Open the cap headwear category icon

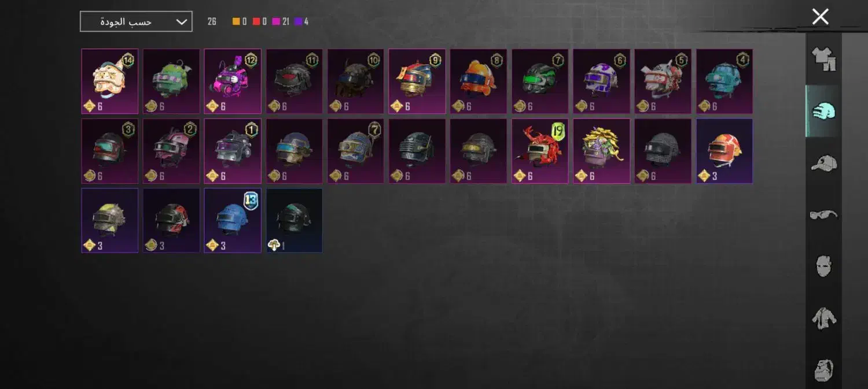pos(823,164)
